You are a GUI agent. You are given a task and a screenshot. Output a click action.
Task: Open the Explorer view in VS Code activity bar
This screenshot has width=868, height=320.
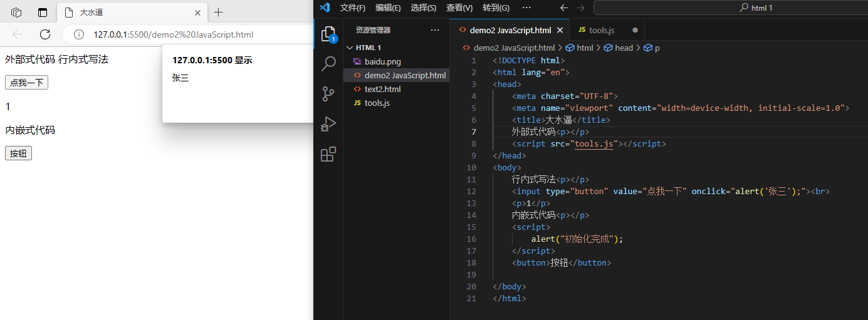pyautogui.click(x=328, y=34)
